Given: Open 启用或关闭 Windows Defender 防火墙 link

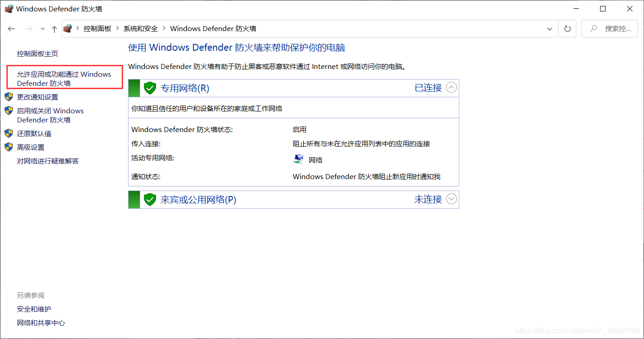Looking at the screenshot, I should (50, 115).
